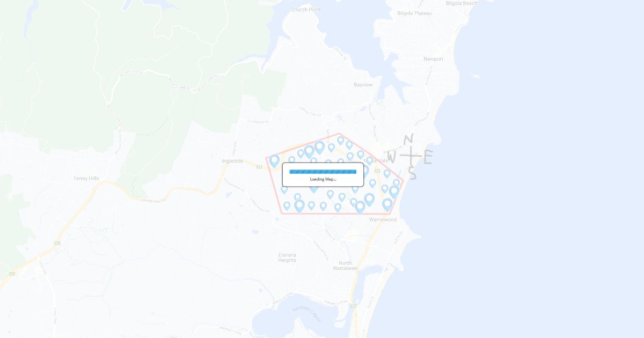Click the compass letter S
The width and height of the screenshot is (644, 338).
412,173
